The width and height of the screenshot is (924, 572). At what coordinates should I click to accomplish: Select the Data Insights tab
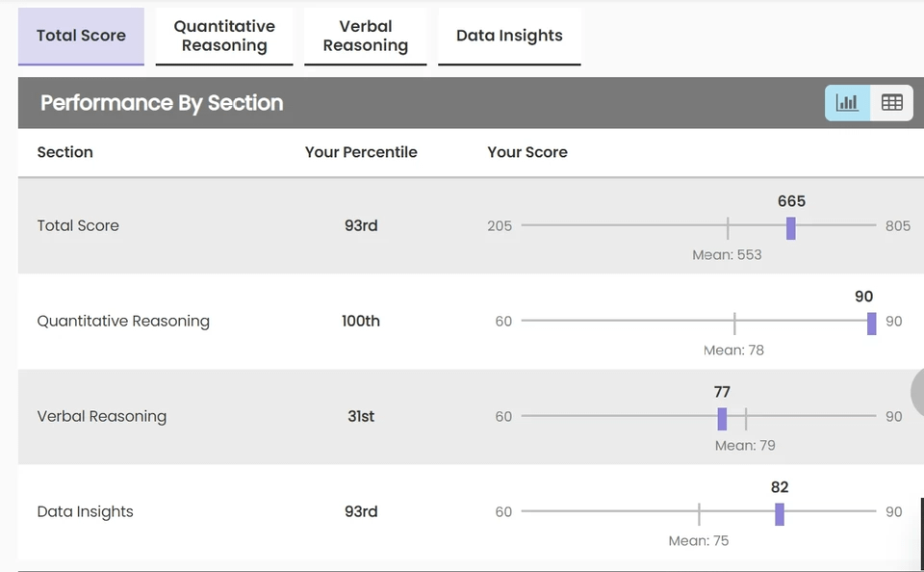[x=509, y=36]
